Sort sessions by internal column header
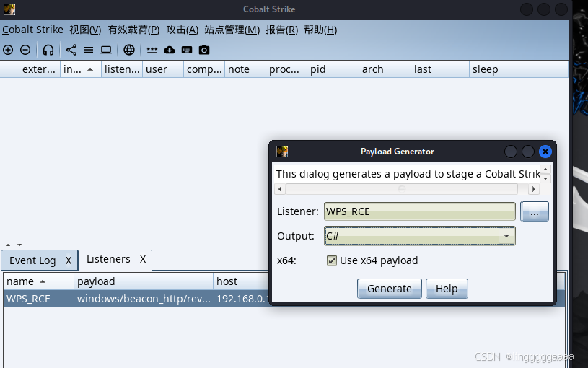This screenshot has height=368, width=588. click(x=81, y=69)
